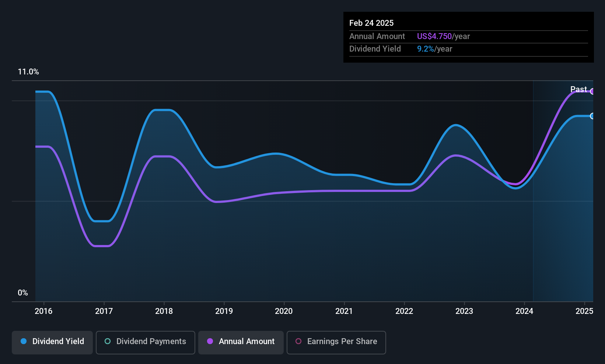Click the tooltip 'Annual Amount' label

coord(377,36)
